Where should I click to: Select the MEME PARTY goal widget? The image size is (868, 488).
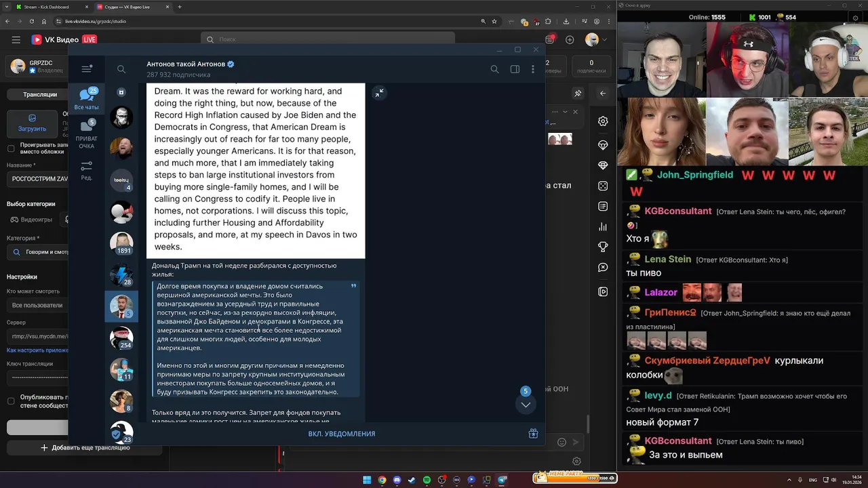574,477
